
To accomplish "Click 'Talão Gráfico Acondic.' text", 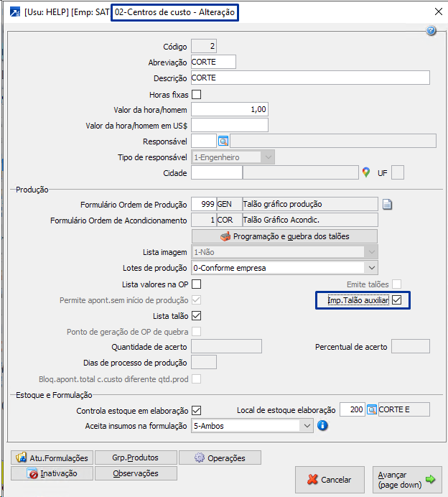I will pyautogui.click(x=281, y=220).
